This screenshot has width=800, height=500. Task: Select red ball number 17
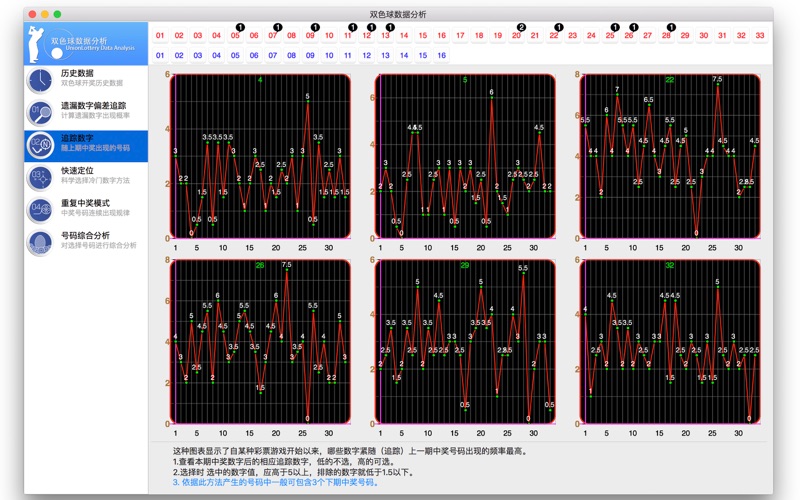tap(460, 36)
